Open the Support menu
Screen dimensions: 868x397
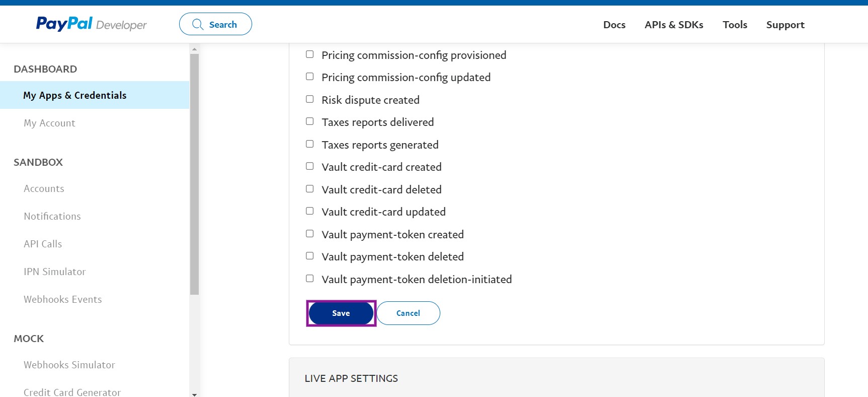(x=785, y=25)
